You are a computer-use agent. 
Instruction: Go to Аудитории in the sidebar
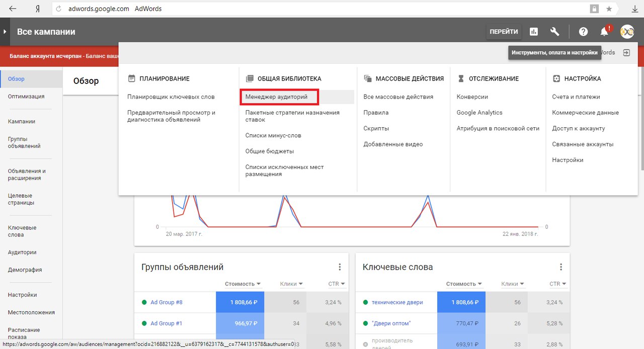(22, 252)
